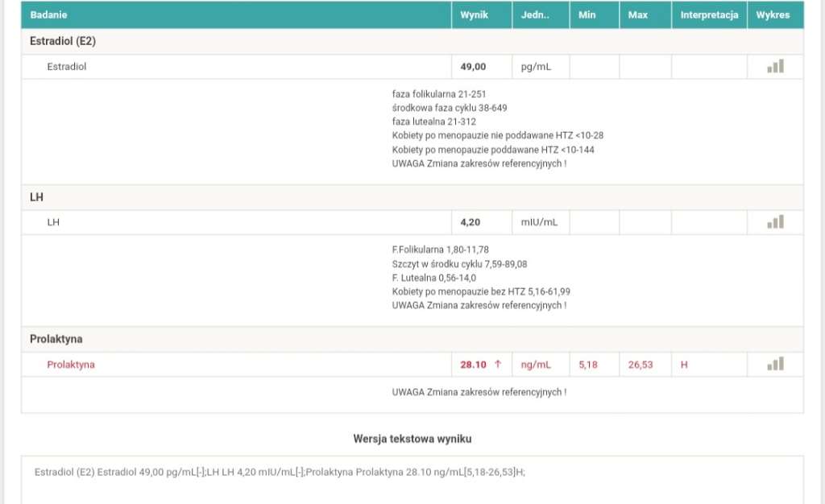Open the chart icon for Estradiol

tap(775, 67)
